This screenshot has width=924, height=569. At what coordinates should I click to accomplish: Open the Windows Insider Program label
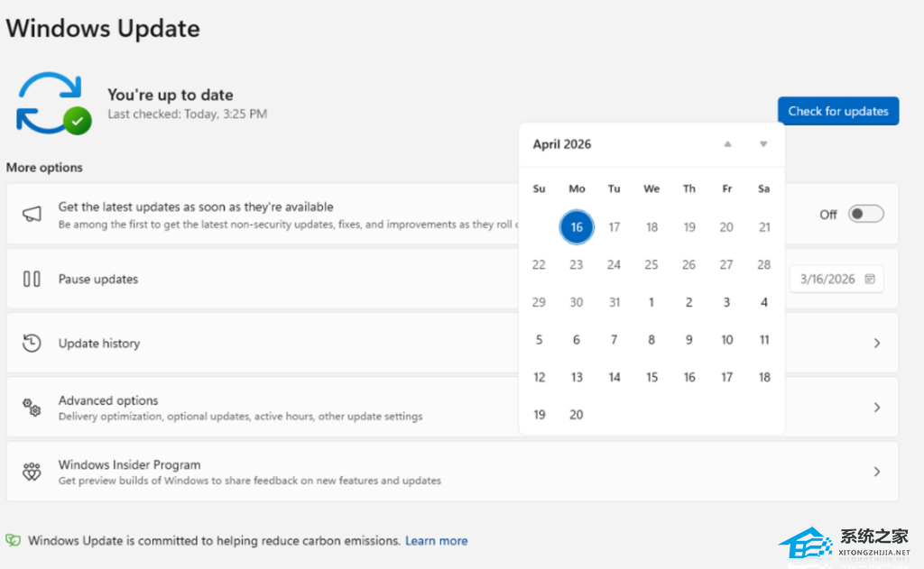pyautogui.click(x=129, y=464)
